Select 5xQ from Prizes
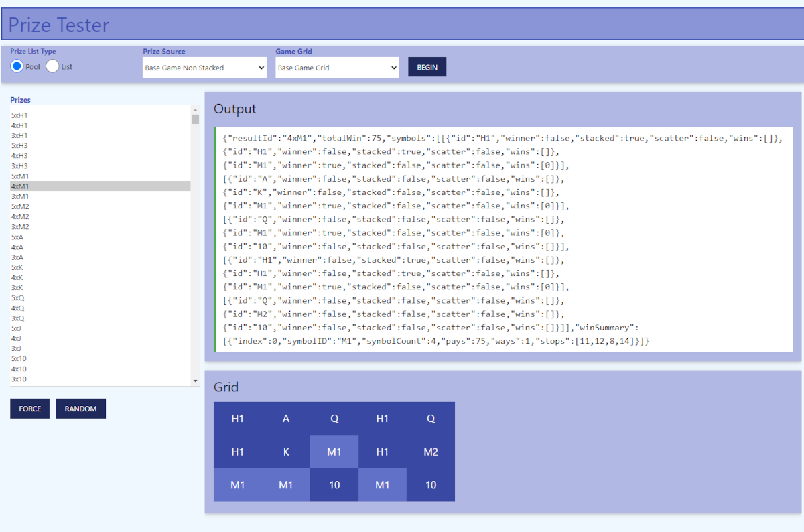The height and width of the screenshot is (532, 804). (18, 297)
